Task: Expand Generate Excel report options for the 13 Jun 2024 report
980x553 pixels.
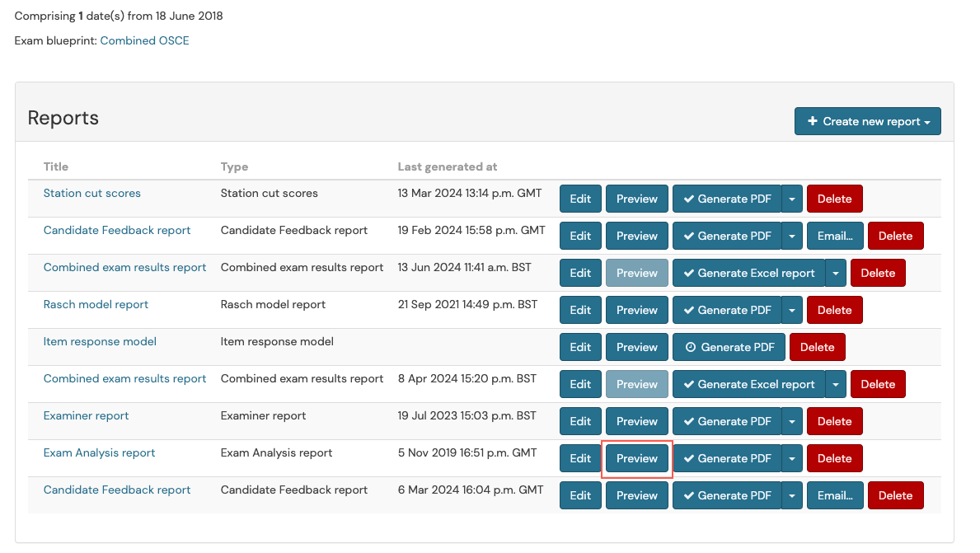Action: click(x=836, y=273)
